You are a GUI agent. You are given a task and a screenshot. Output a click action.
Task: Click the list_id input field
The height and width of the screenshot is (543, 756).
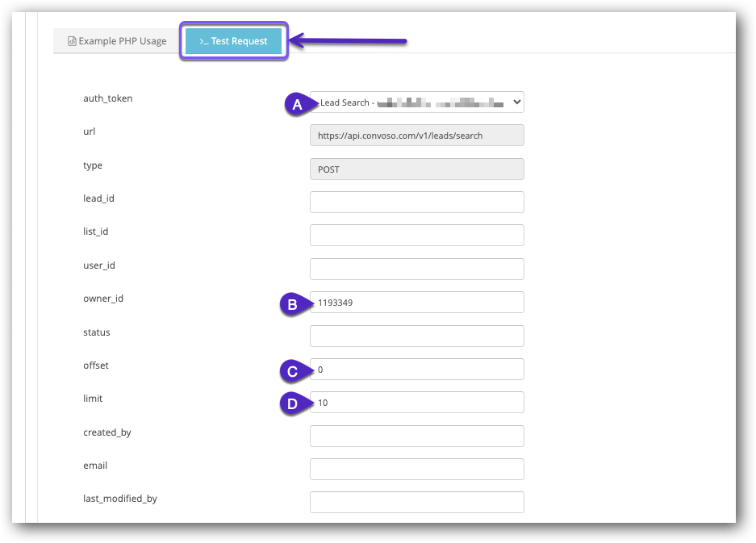pos(416,235)
